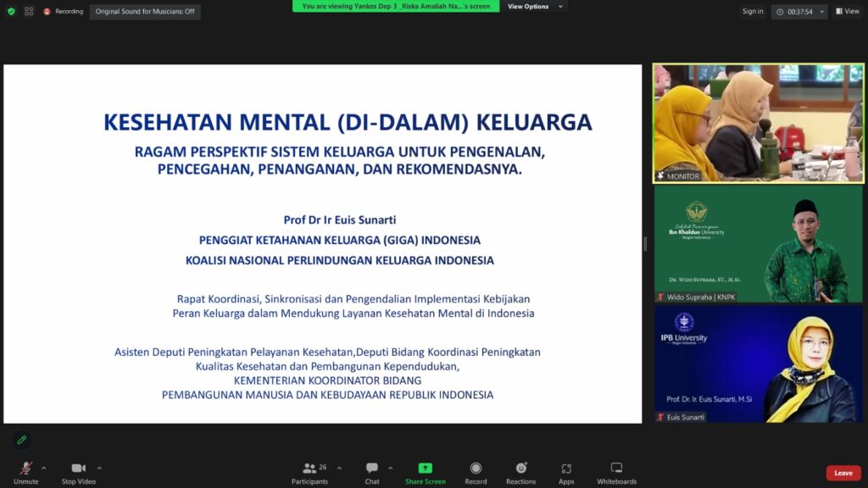Open the View menu at top right
This screenshot has height=488, width=868.
848,12
